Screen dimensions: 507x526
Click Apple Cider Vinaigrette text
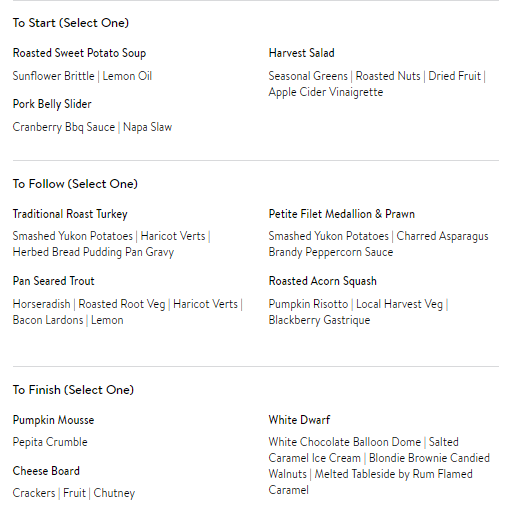tap(325, 92)
